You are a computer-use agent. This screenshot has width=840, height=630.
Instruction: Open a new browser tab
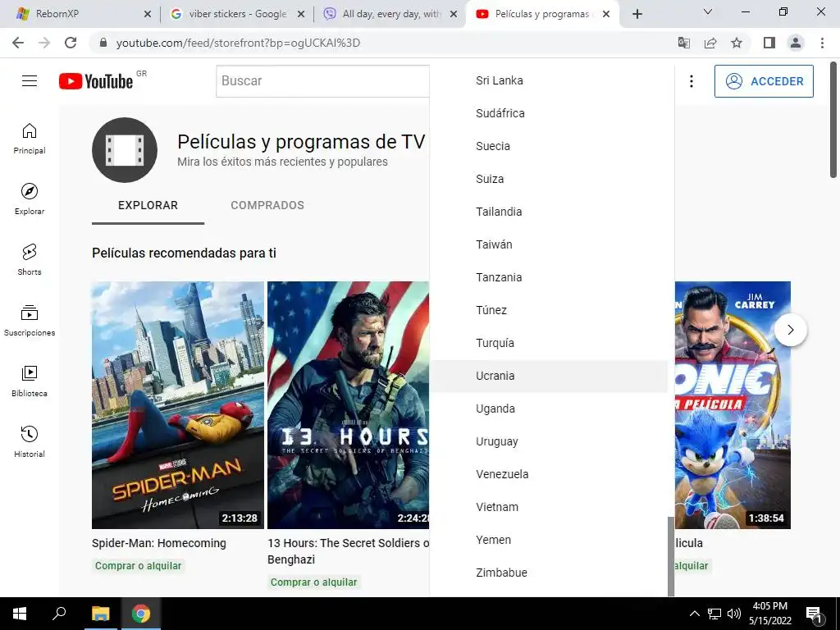tap(637, 14)
